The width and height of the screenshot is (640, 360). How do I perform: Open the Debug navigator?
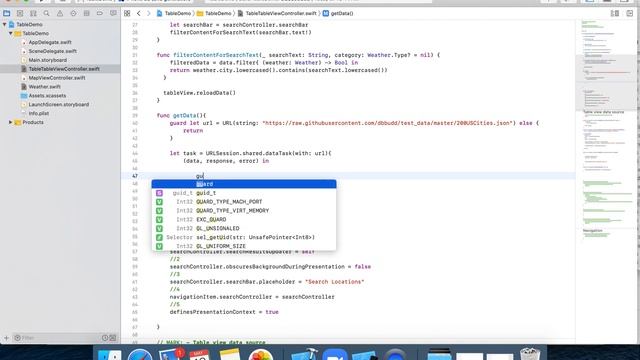[x=87, y=13]
